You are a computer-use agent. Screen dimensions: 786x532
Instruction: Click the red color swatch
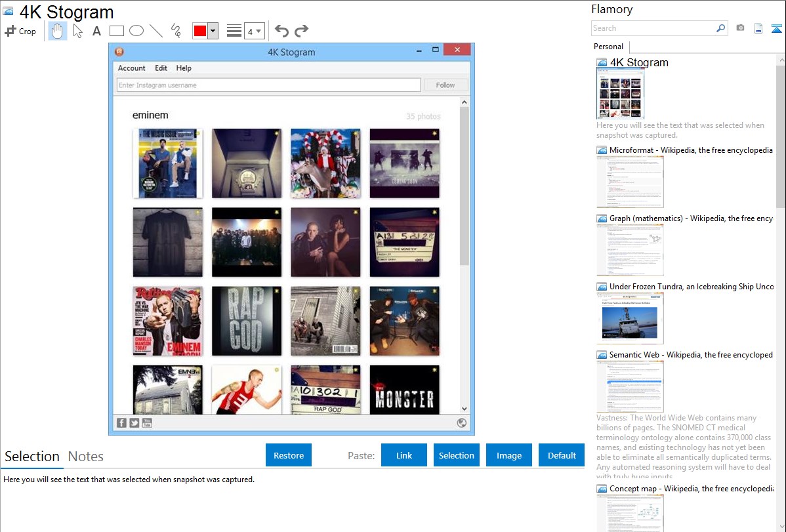tap(200, 31)
